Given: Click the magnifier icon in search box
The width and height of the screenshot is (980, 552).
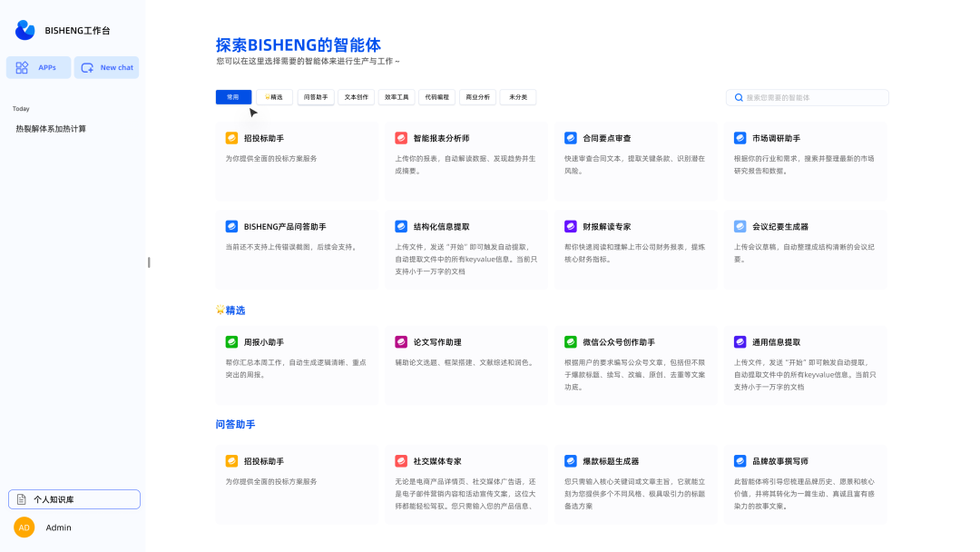Looking at the screenshot, I should click(x=739, y=97).
